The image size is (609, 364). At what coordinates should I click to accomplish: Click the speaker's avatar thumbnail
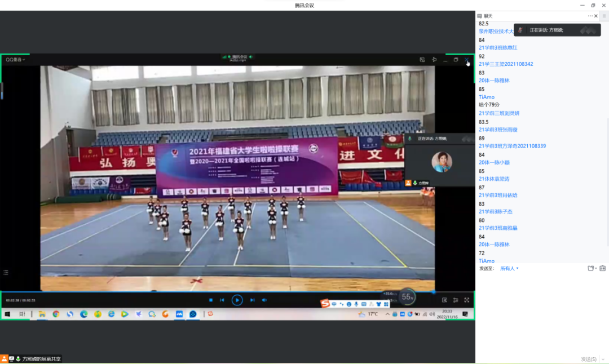442,162
